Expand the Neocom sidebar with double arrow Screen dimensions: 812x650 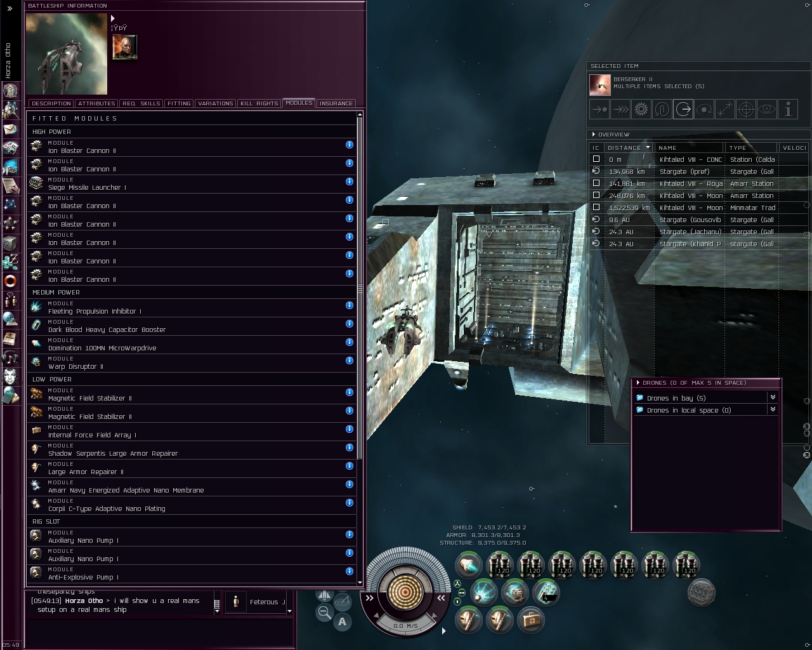[10, 9]
